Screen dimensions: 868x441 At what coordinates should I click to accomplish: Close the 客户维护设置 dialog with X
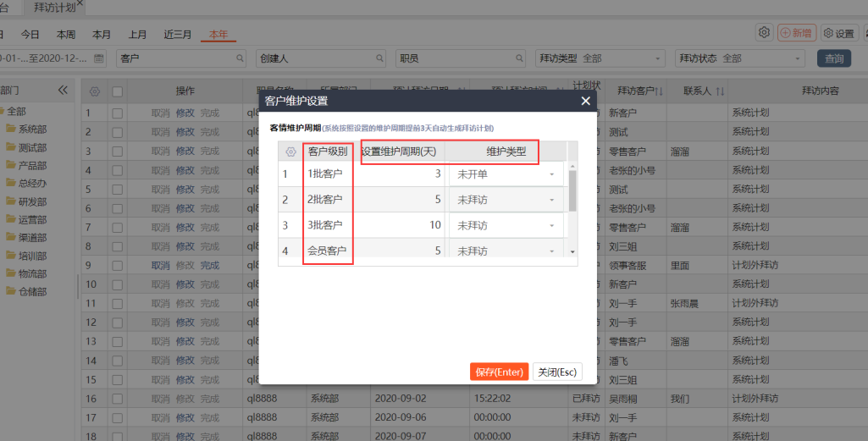[585, 101]
